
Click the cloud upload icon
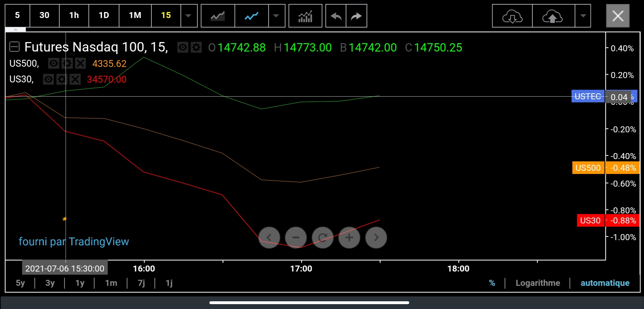point(553,16)
